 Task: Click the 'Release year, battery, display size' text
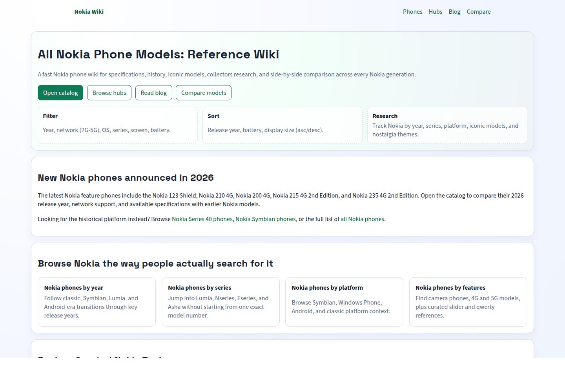pos(266,130)
